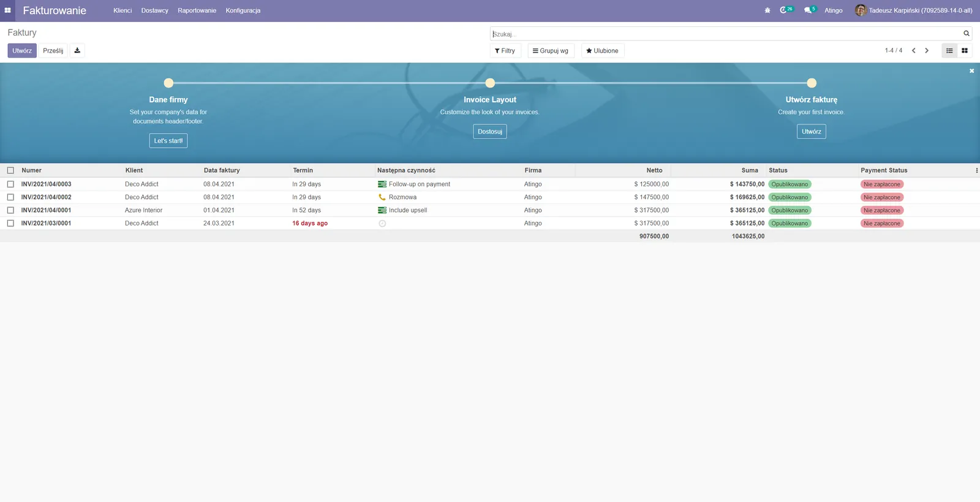Open the messages chat icon
980x502 pixels.
tap(810, 10)
